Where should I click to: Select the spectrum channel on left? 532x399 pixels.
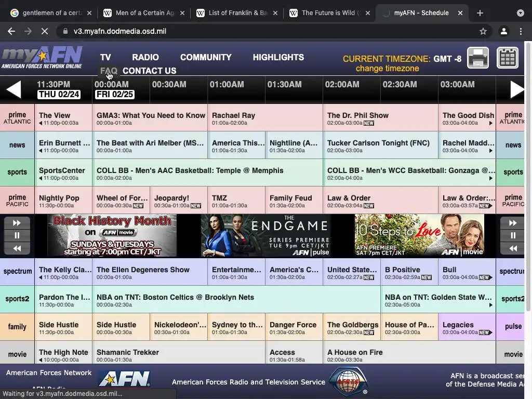pyautogui.click(x=17, y=271)
